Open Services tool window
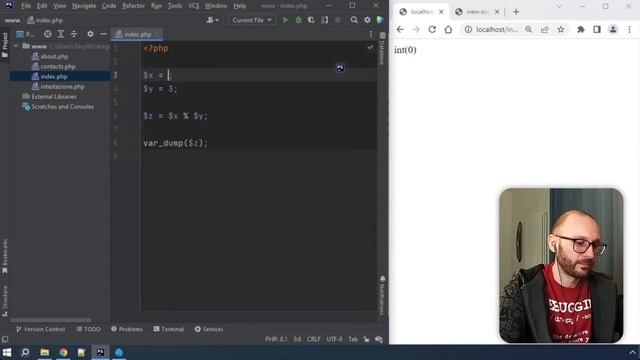The height and width of the screenshot is (360, 640). [209, 329]
